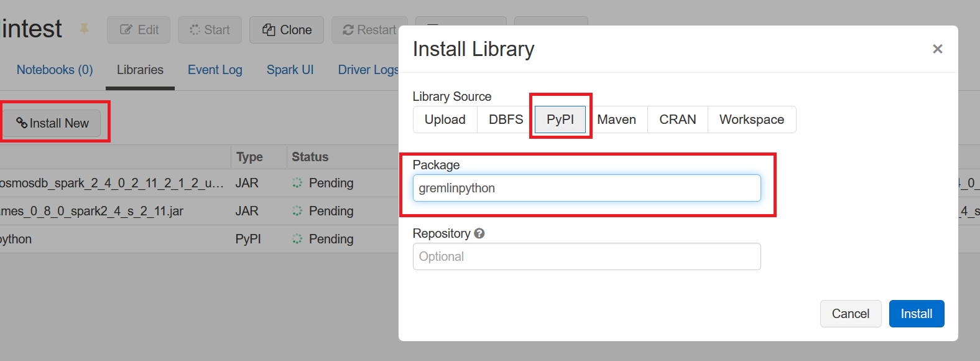Click the Start cluster button
Image resolution: width=980 pixels, height=361 pixels.
(210, 30)
